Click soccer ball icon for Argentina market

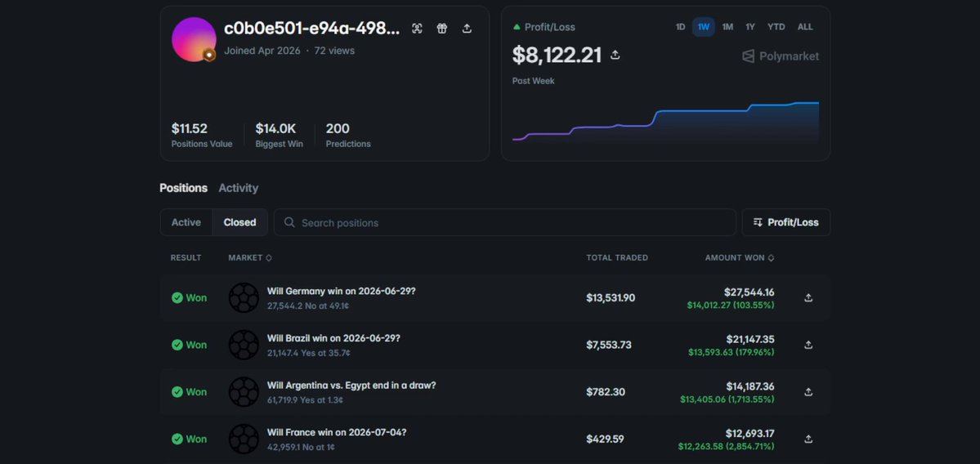click(x=244, y=392)
